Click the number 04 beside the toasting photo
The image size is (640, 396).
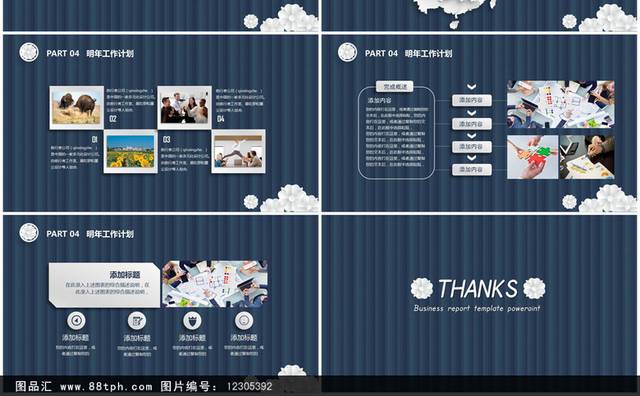tap(220, 119)
